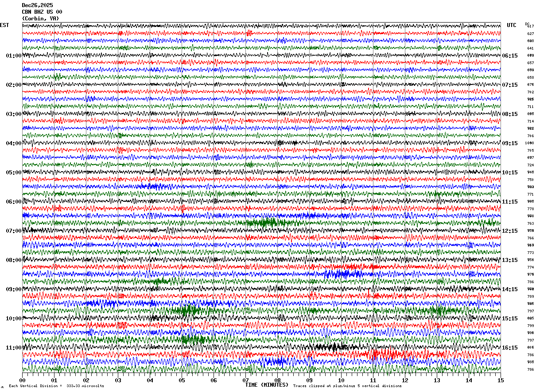
Task: Select the 10:00 EST row label
Action: [x=14, y=319]
